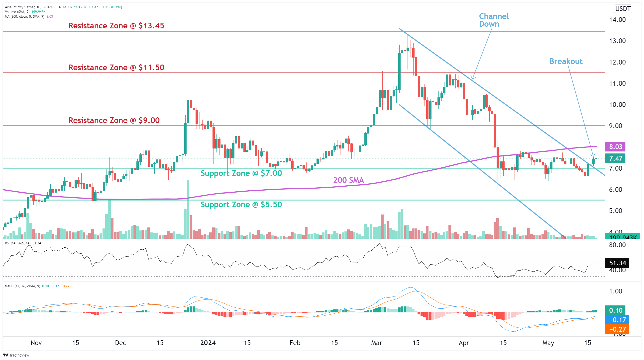Click the 0.10 MACD histogram value tag

coord(615,310)
